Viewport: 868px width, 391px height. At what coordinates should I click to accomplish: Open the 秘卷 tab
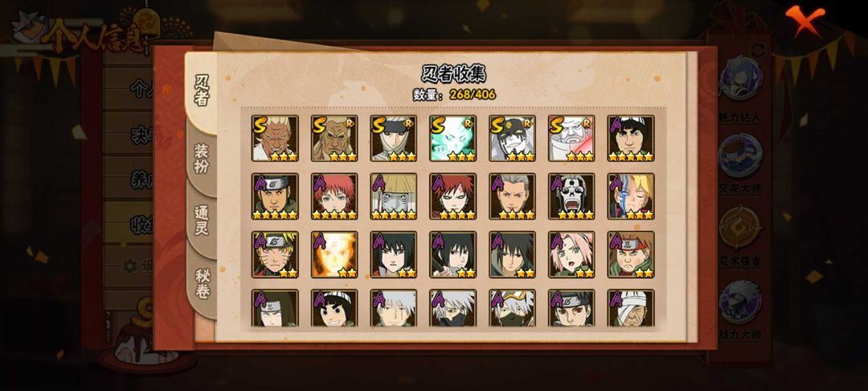point(202,284)
